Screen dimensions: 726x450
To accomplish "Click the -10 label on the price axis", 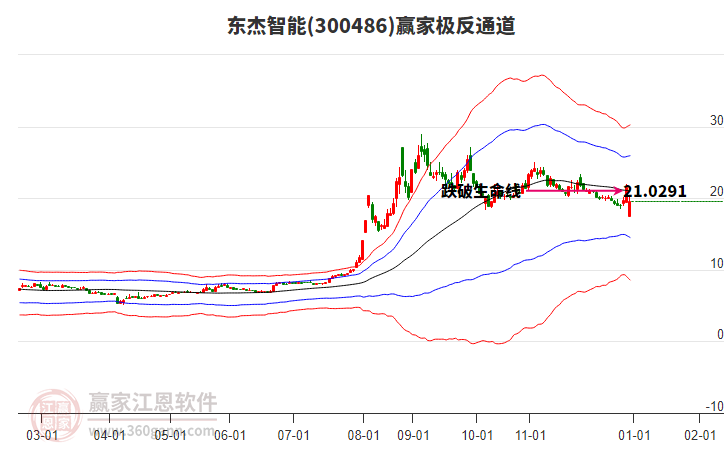I will tap(714, 406).
